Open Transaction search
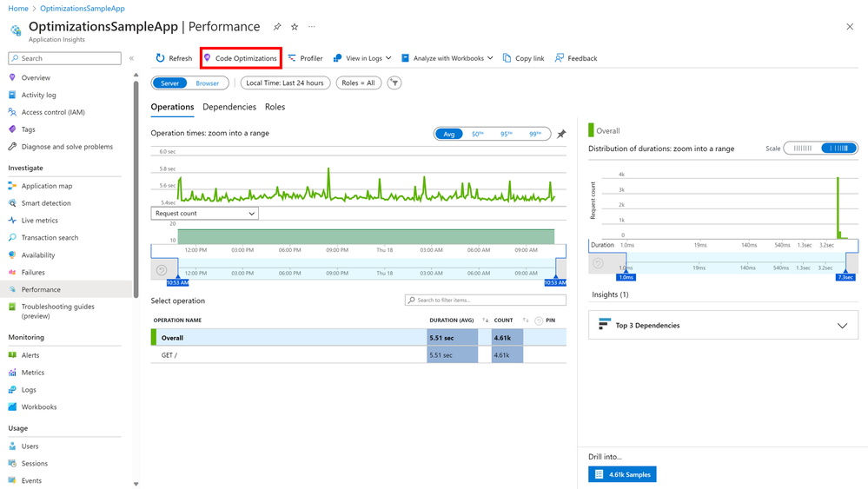 click(x=50, y=237)
